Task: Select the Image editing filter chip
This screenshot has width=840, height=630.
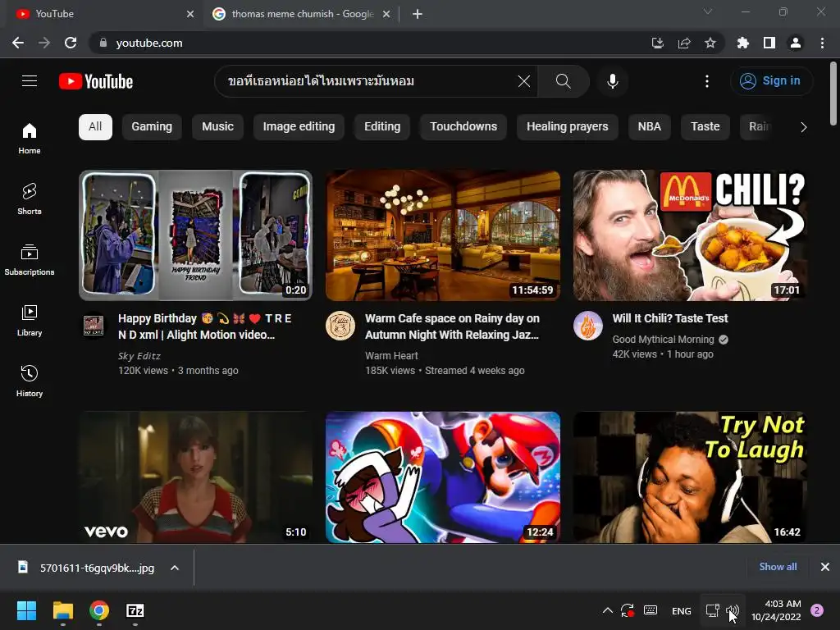Action: pyautogui.click(x=299, y=127)
